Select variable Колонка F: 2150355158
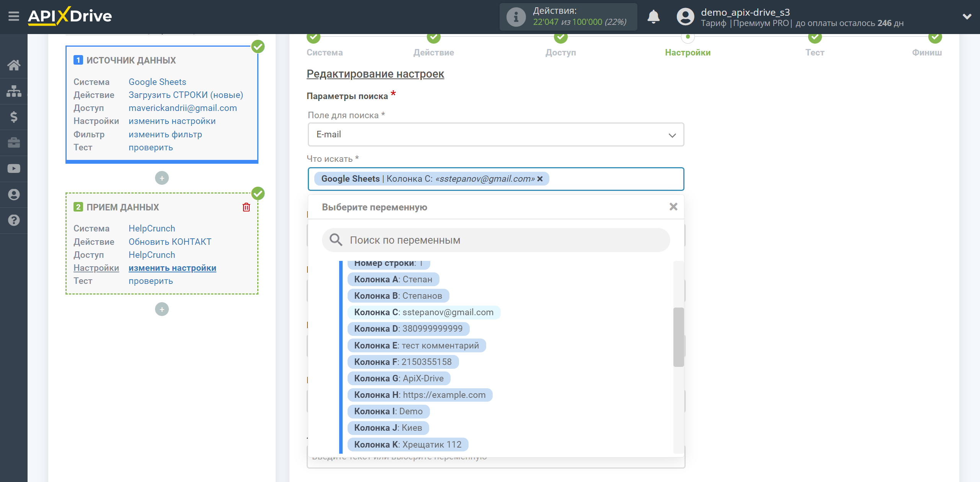The width and height of the screenshot is (980, 482). (403, 362)
